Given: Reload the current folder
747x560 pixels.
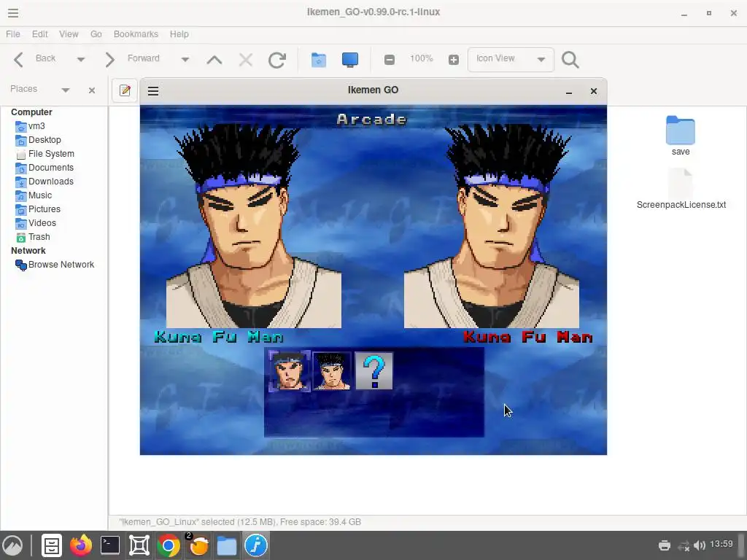Looking at the screenshot, I should tap(276, 60).
